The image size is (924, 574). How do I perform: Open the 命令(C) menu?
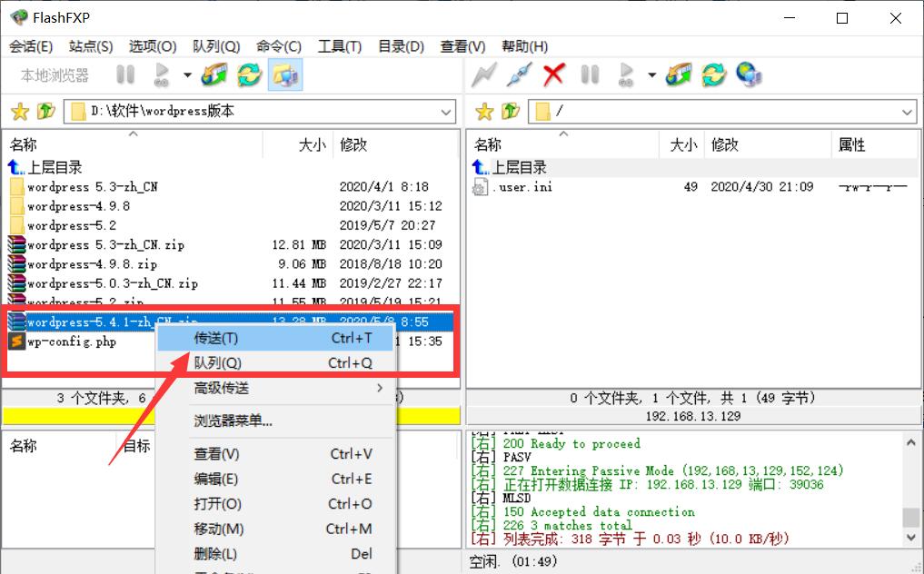(279, 46)
